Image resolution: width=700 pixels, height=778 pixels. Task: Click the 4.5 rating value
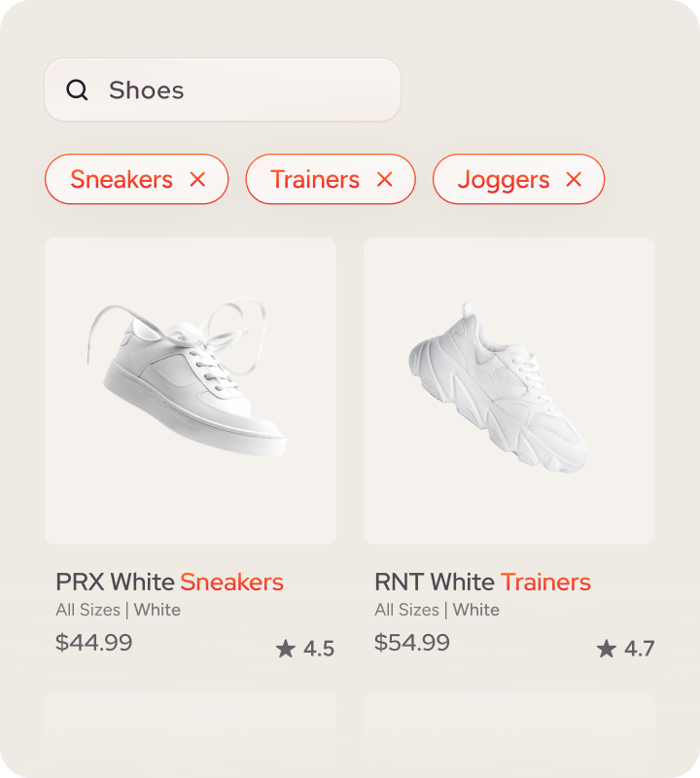pyautogui.click(x=319, y=649)
